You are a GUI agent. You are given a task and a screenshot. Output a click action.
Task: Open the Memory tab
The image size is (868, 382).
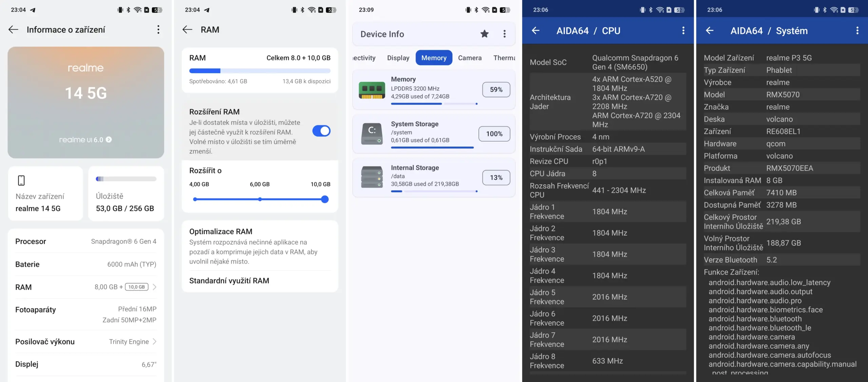click(x=434, y=58)
